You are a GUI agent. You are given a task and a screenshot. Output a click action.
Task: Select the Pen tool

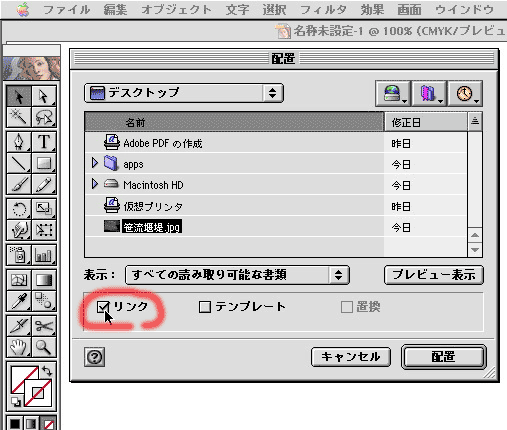click(x=19, y=142)
